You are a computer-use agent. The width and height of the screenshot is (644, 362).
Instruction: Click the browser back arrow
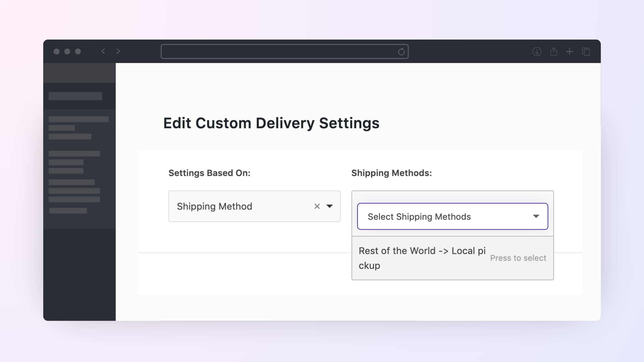pos(103,51)
